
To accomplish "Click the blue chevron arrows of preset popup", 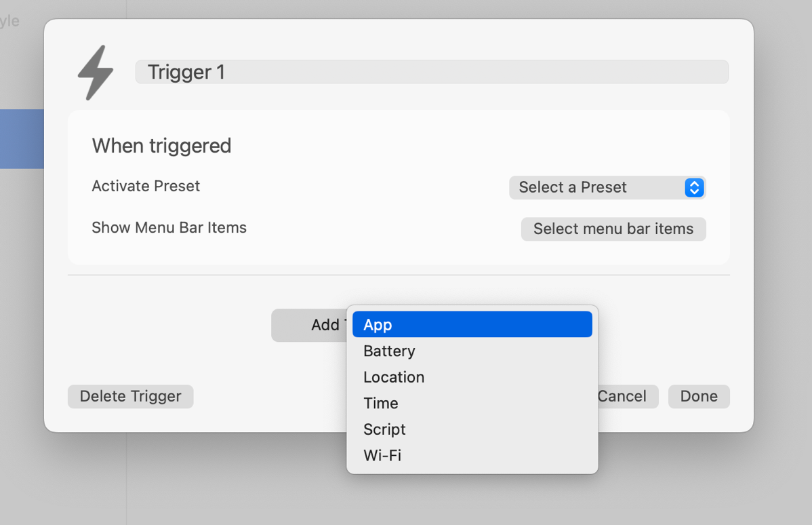I will 694,187.
